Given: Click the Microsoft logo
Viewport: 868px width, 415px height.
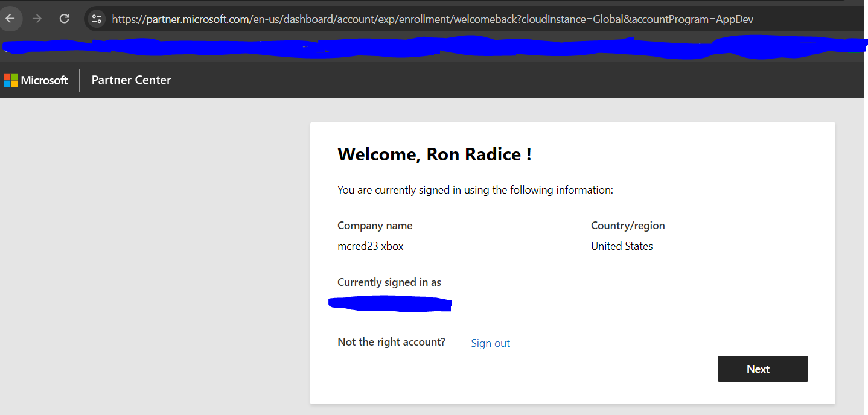Looking at the screenshot, I should (36, 80).
